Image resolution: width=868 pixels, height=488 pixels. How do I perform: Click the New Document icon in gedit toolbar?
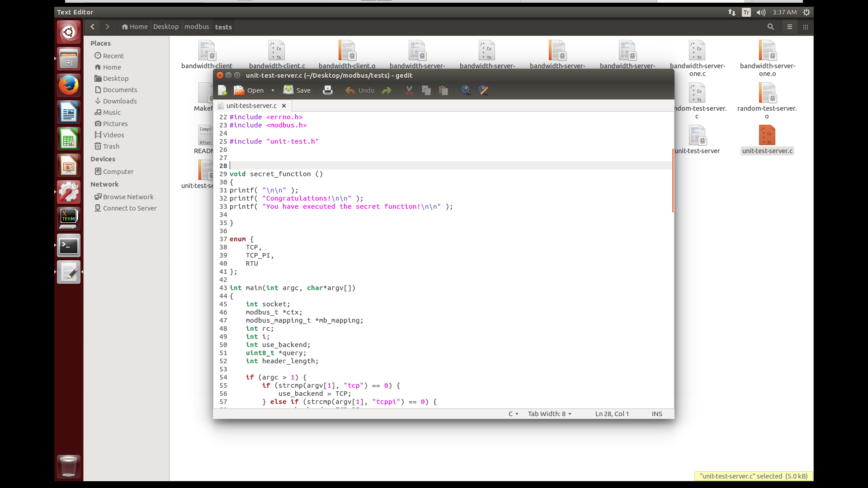(222, 90)
